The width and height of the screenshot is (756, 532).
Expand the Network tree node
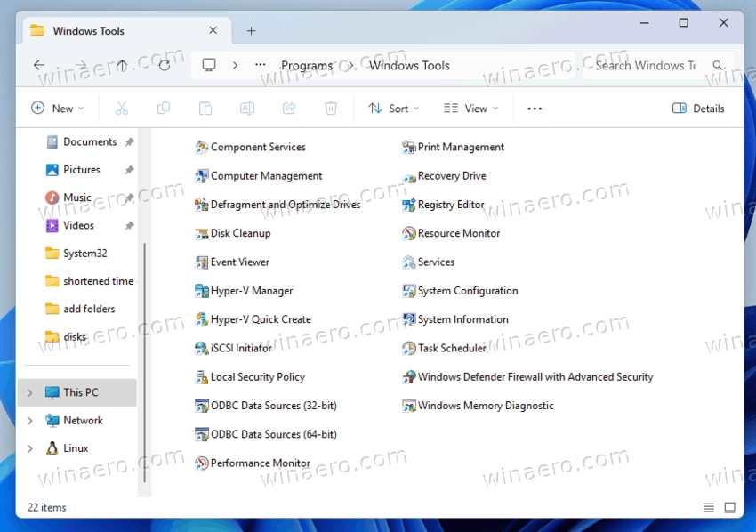click(30, 421)
